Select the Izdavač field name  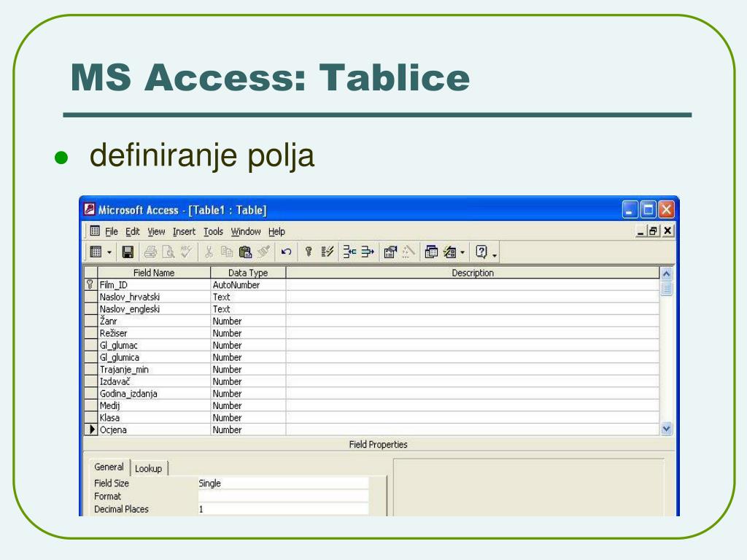[x=154, y=381]
